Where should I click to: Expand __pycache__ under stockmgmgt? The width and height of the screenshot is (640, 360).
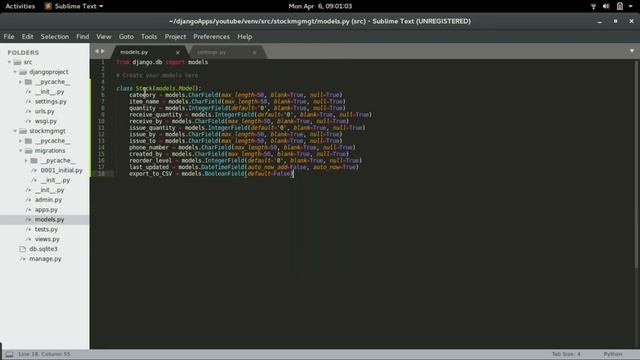pyautogui.click(x=20, y=141)
